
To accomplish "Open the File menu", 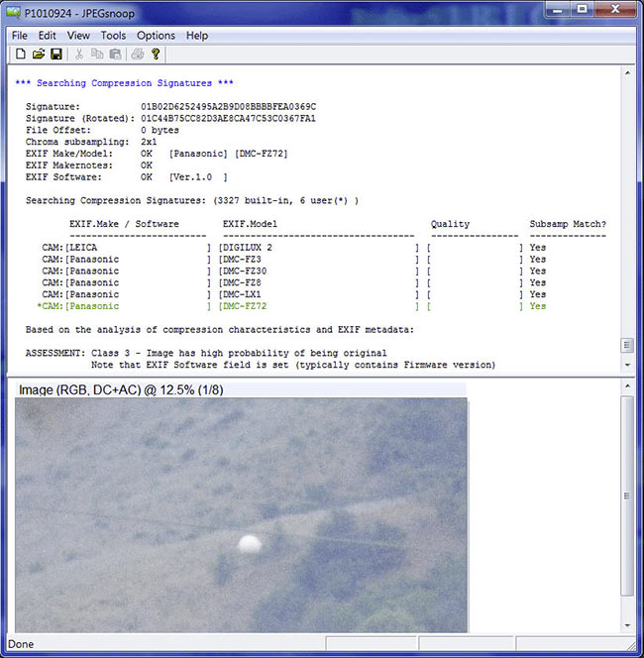I will pos(20,36).
